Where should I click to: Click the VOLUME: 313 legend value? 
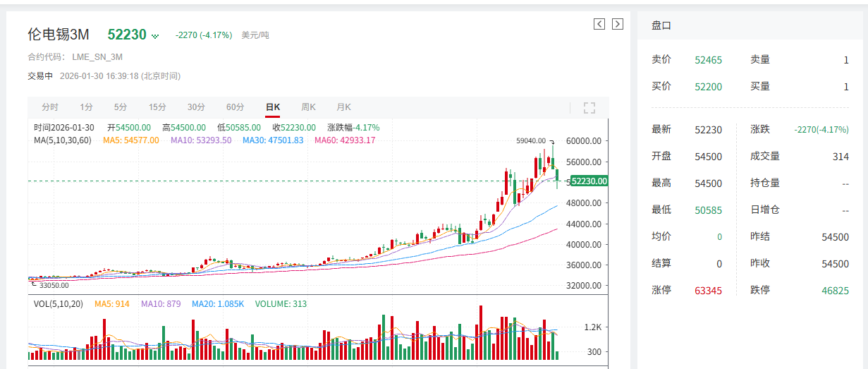(x=279, y=304)
